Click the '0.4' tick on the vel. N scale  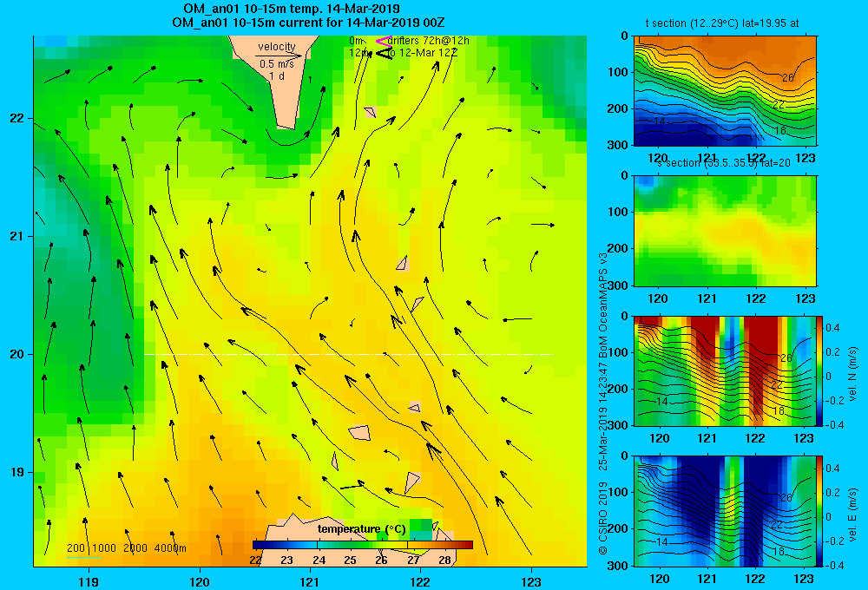(x=833, y=328)
